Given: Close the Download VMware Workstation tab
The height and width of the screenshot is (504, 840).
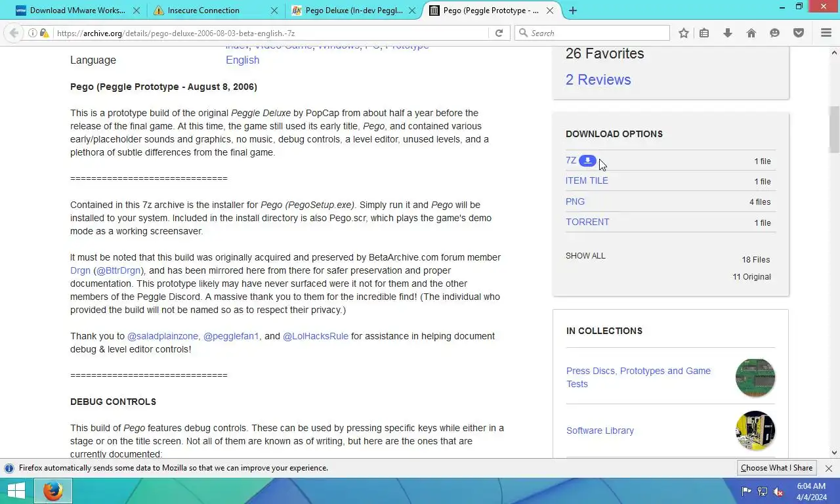Looking at the screenshot, I should tap(136, 10).
